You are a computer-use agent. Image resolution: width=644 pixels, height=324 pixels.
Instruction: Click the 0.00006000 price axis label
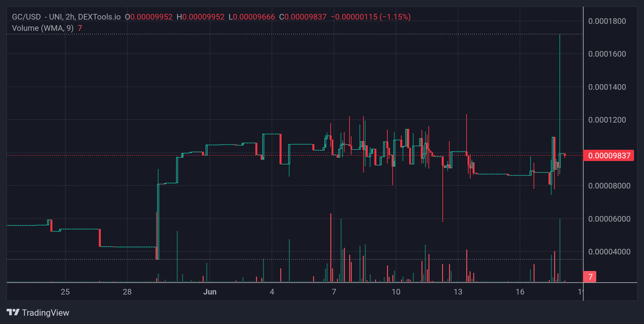609,219
